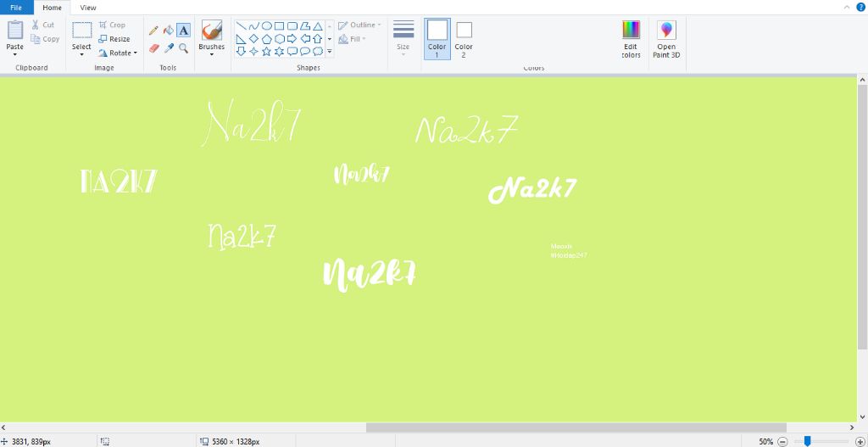This screenshot has height=447, width=868.
Task: Choose the Rounded rectangular callout shape
Action: (x=292, y=52)
